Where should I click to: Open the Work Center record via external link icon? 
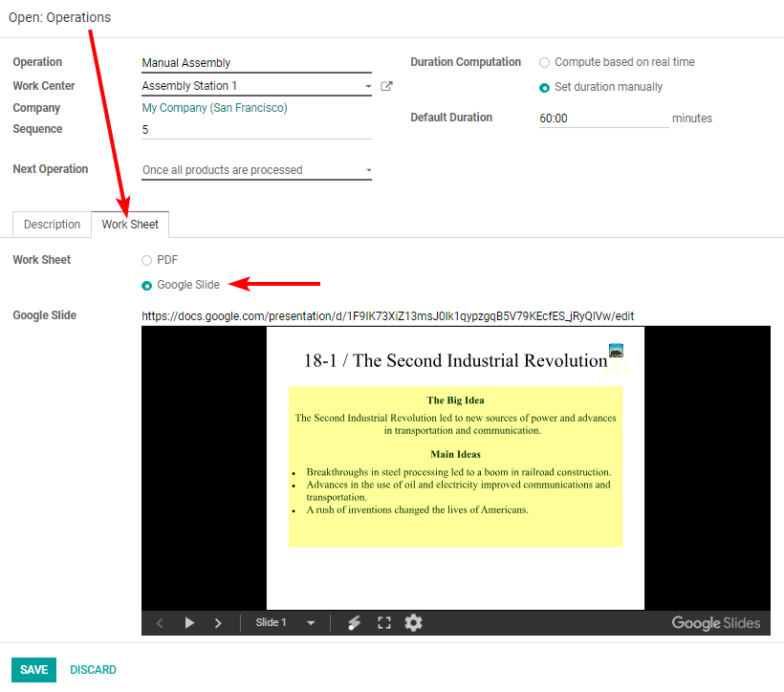coord(386,85)
